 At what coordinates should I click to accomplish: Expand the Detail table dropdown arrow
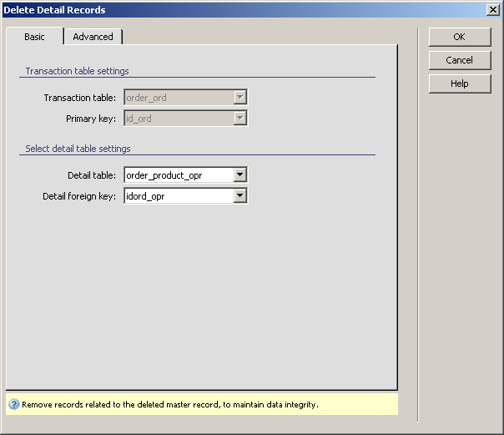pyautogui.click(x=240, y=175)
